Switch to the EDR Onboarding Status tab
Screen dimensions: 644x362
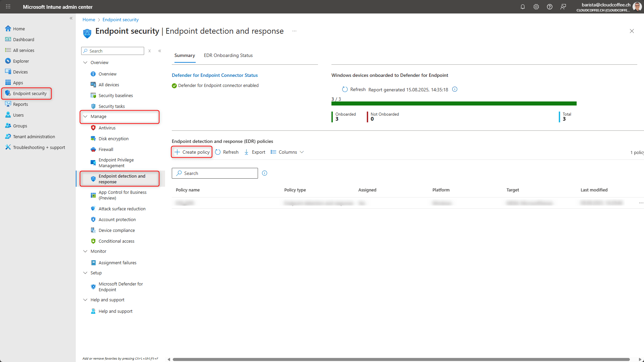click(x=228, y=55)
